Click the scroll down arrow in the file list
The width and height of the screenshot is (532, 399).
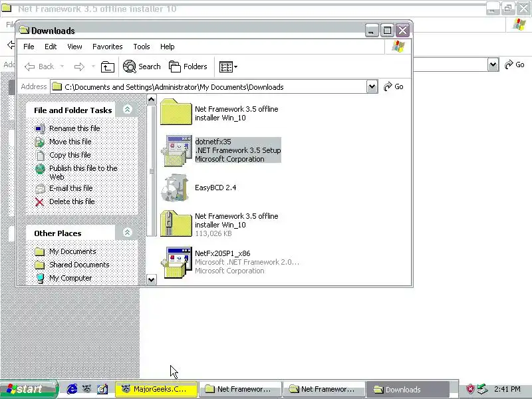(152, 280)
